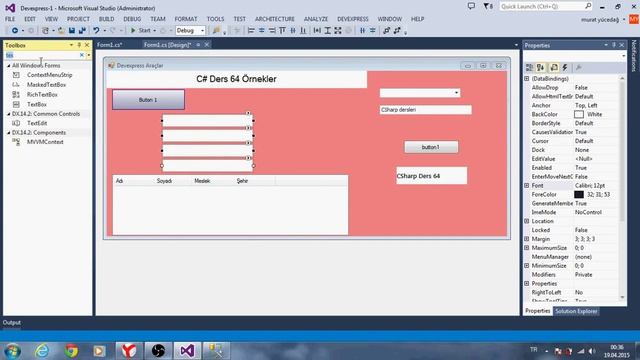Click the Start debugging button

(x=140, y=31)
